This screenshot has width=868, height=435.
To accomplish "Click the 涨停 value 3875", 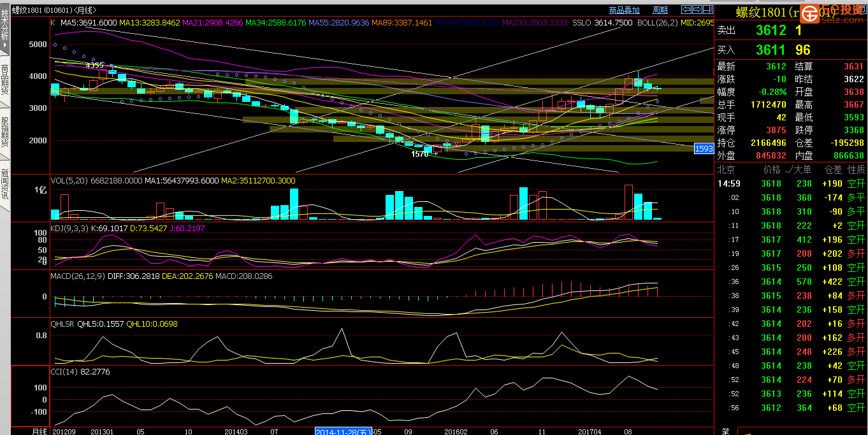I will [776, 130].
